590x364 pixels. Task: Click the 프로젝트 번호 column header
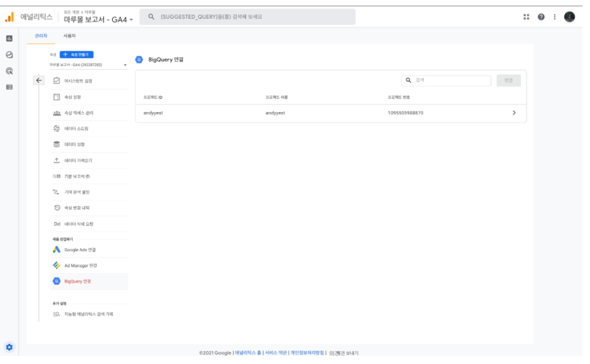[x=399, y=97]
